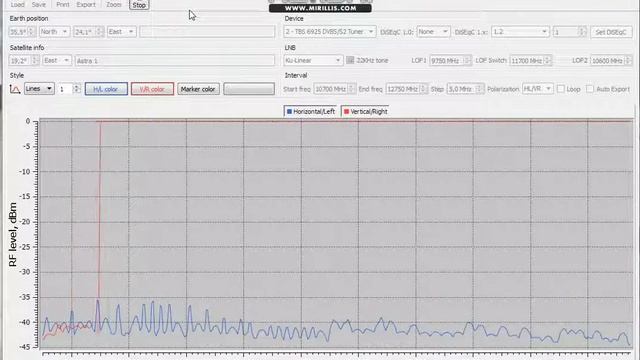
Task: Open the Earth position East longitude dropdown
Action: tap(121, 31)
